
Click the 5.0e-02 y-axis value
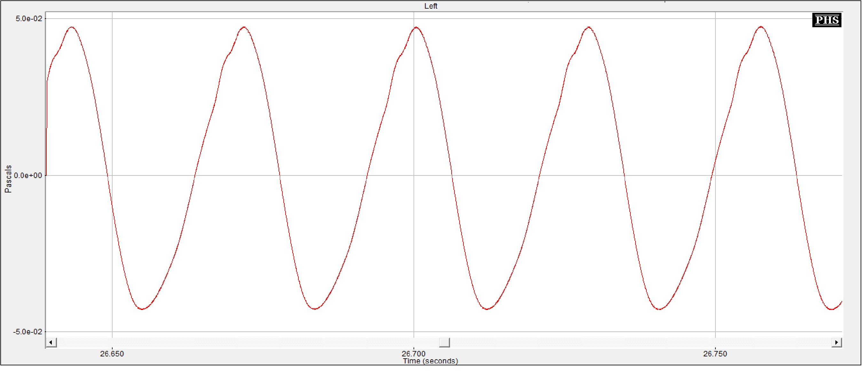tap(29, 19)
